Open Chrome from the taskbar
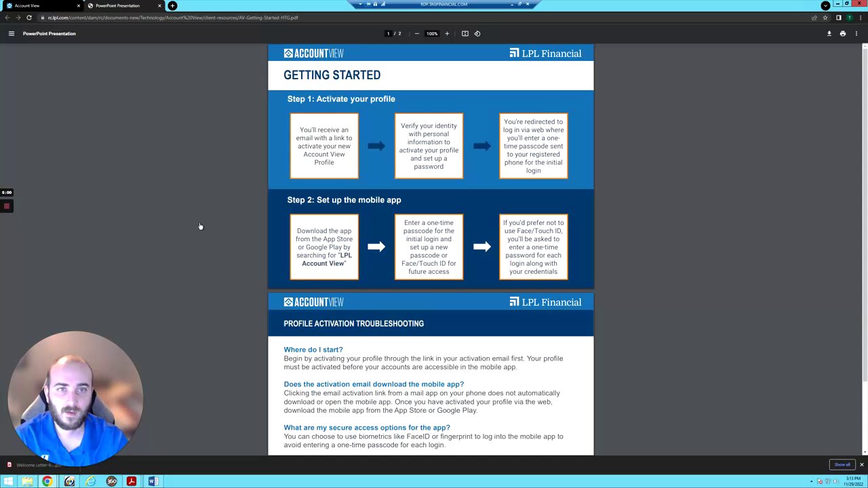This screenshot has width=868, height=488. click(47, 481)
